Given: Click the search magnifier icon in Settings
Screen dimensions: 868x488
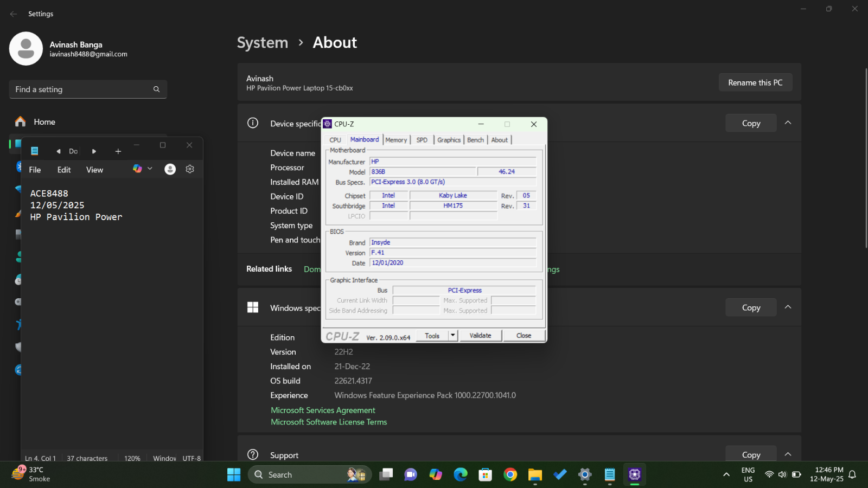Looking at the screenshot, I should pos(156,89).
